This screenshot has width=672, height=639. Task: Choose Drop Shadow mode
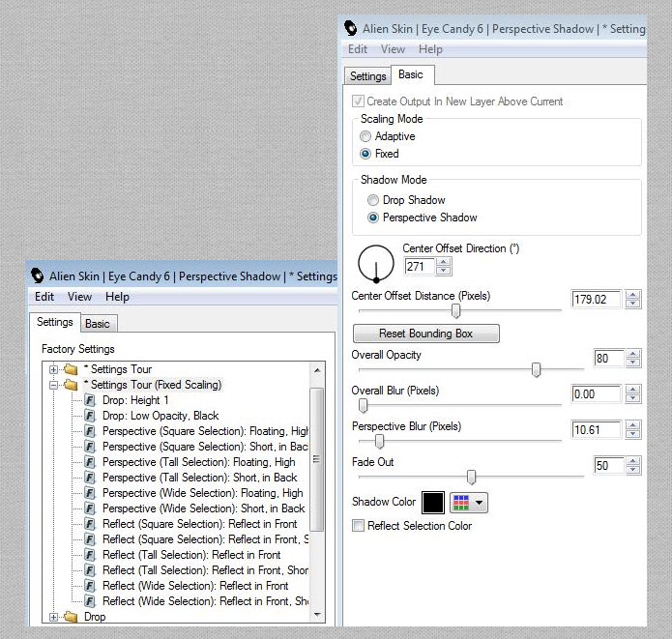pos(373,200)
